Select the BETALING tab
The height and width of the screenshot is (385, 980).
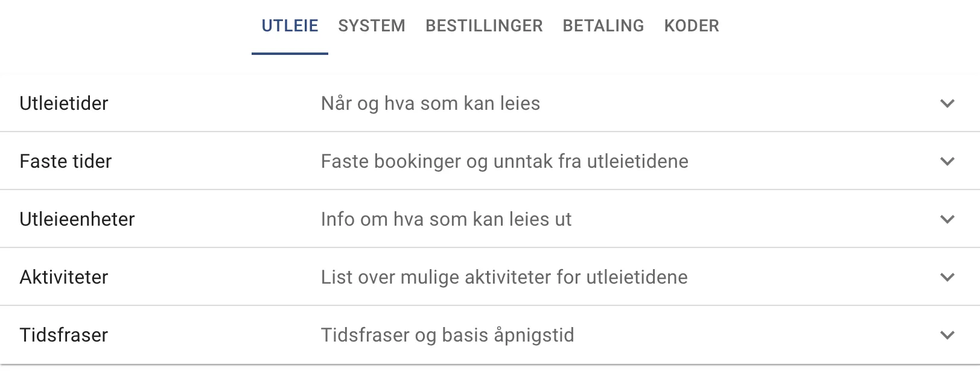603,25
